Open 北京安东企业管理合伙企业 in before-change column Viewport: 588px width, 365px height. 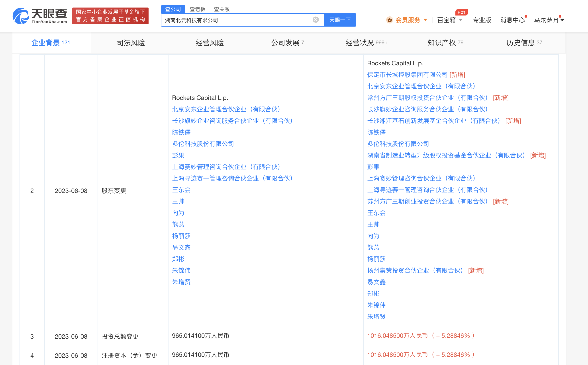(227, 109)
